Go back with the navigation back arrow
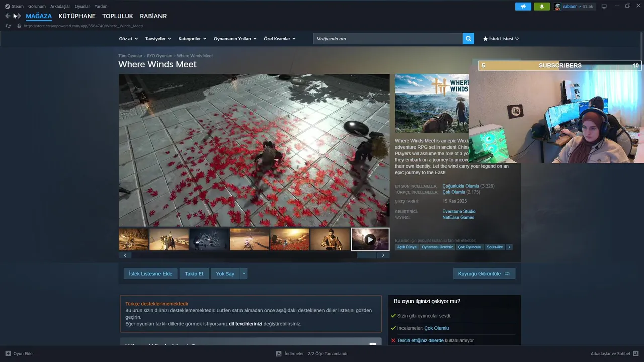644x362 pixels. [x=8, y=16]
